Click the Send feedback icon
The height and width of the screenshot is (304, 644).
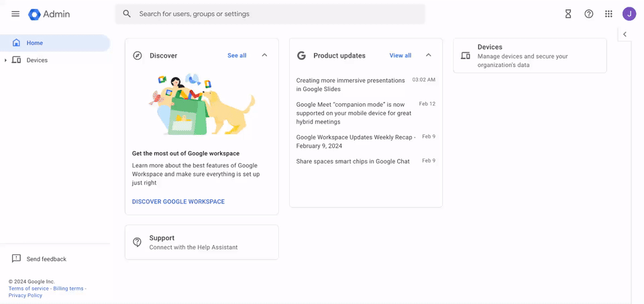point(16,259)
